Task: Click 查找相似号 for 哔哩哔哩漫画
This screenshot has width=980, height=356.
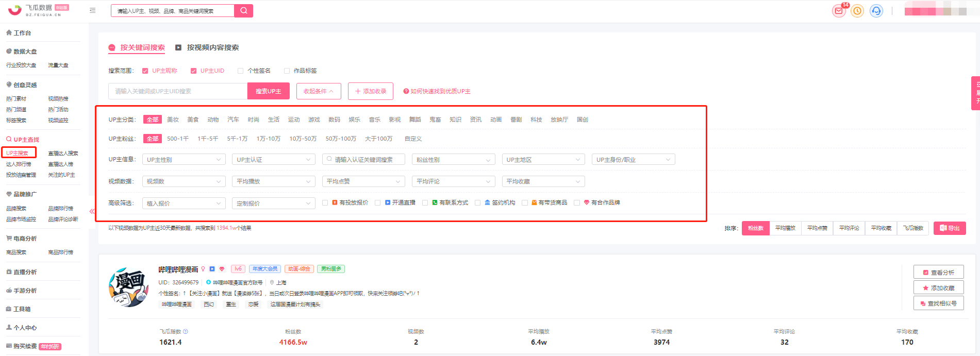Action: (x=939, y=303)
